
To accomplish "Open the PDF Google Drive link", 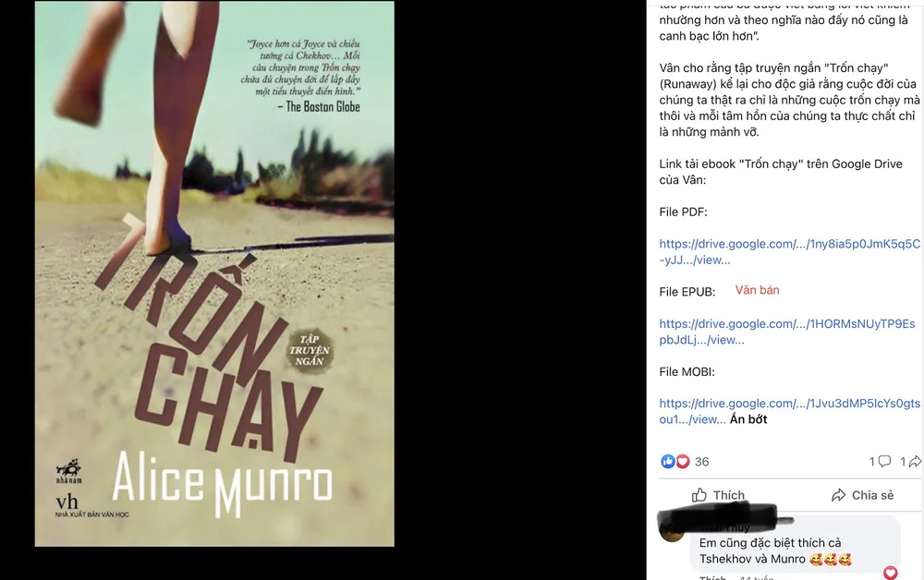I will coord(789,252).
